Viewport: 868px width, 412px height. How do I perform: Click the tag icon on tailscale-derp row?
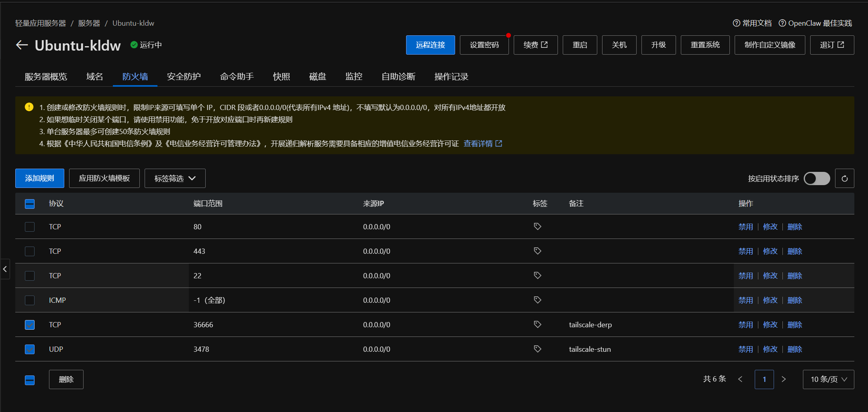(x=537, y=324)
